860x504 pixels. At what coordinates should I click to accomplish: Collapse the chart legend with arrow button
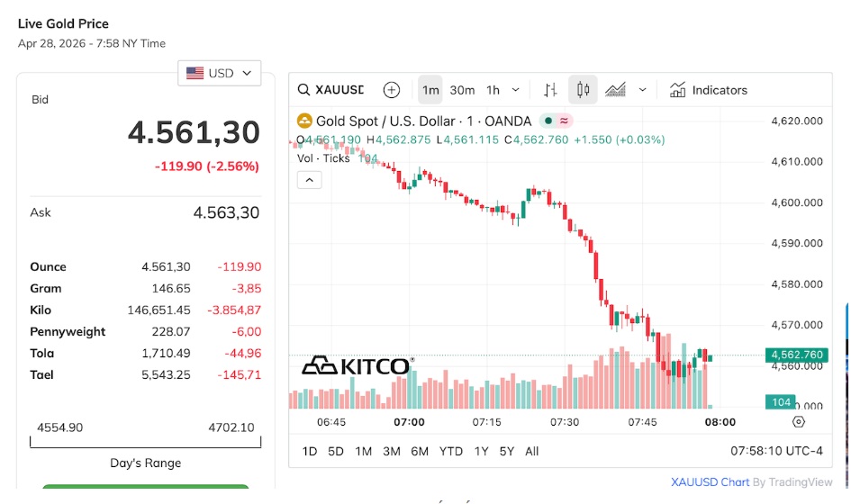(309, 180)
